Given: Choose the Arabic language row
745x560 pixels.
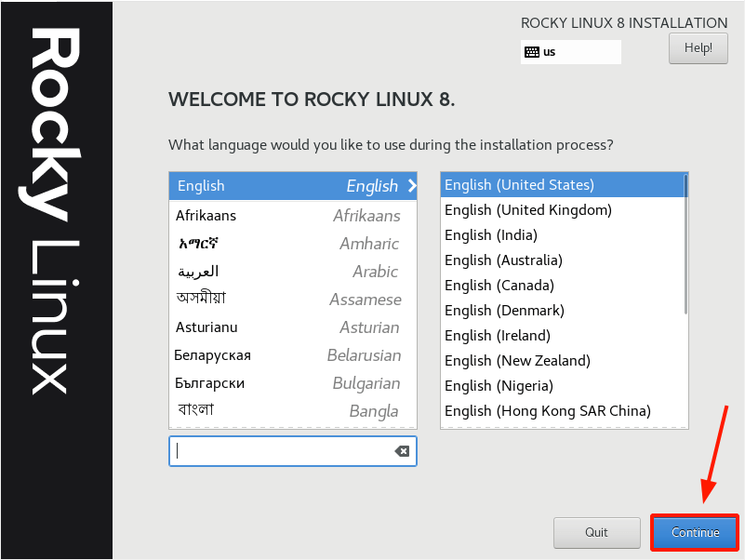Looking at the screenshot, I should click(293, 272).
